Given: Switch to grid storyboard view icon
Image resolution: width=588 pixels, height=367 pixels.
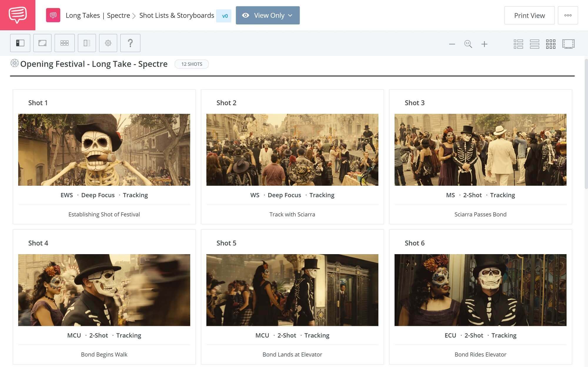Looking at the screenshot, I should click(x=551, y=44).
